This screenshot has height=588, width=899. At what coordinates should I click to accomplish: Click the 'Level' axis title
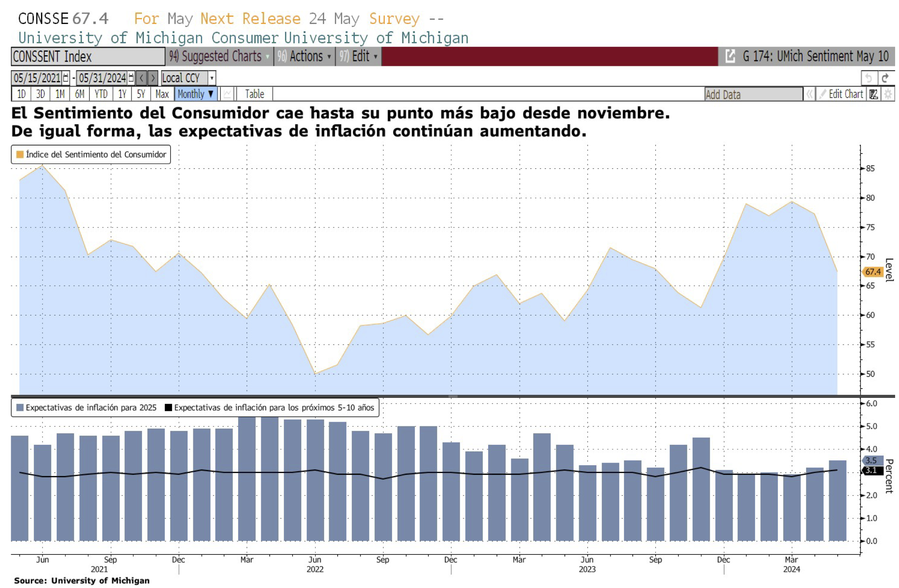[x=889, y=270]
